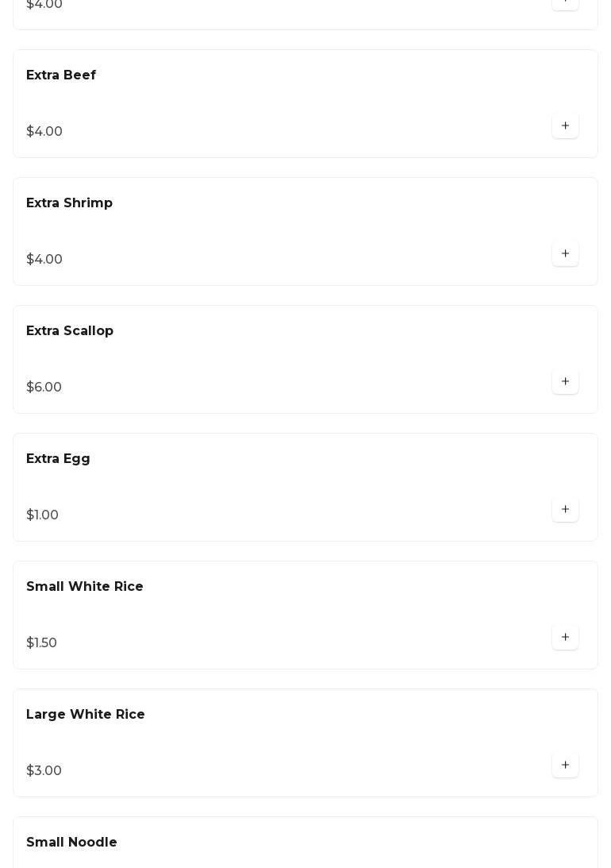Add Extra Egg with plus icon
The image size is (611, 868).
(565, 509)
